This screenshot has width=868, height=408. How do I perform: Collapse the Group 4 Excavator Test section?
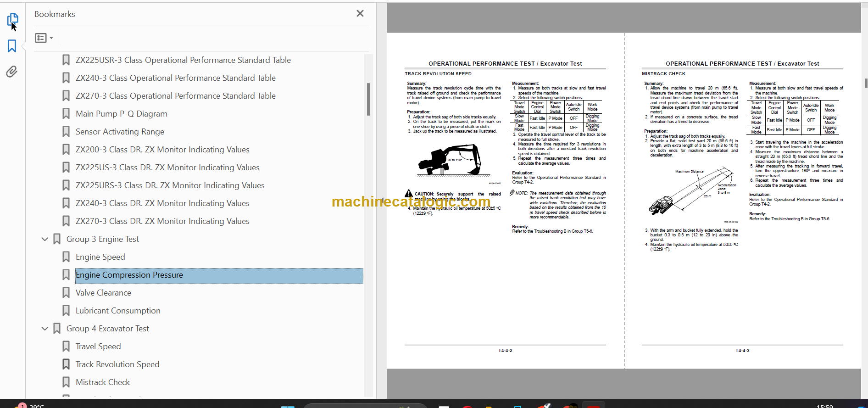point(45,329)
